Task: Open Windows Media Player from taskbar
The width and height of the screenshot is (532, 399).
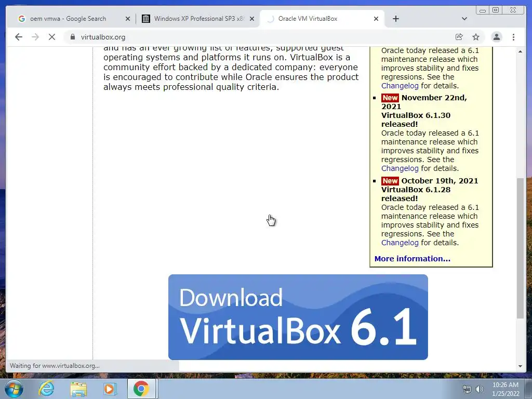Action: pyautogui.click(x=109, y=389)
